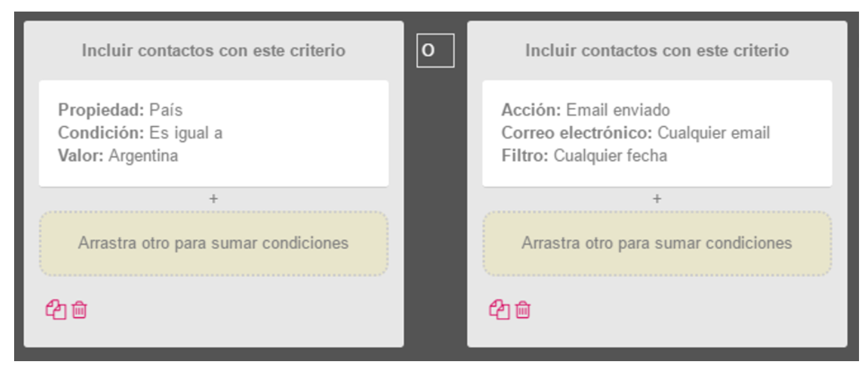Open the Propiedad País condition card
868x374 pixels.
(x=214, y=134)
